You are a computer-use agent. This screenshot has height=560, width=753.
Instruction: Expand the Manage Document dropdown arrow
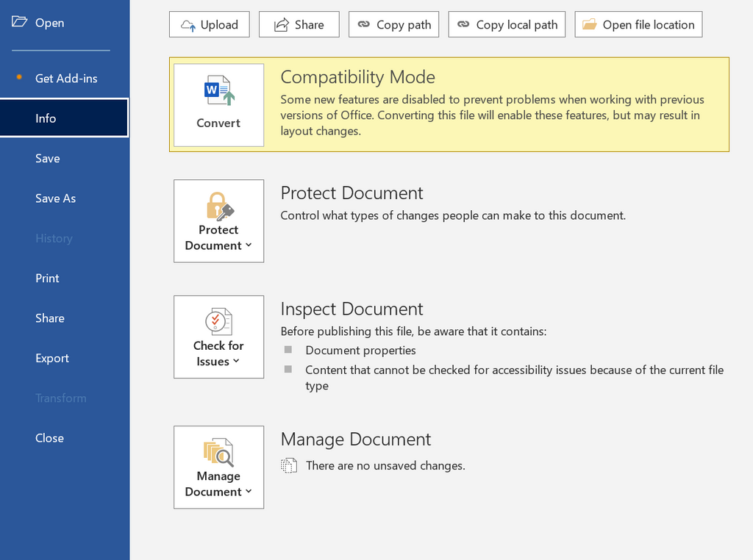tap(249, 492)
